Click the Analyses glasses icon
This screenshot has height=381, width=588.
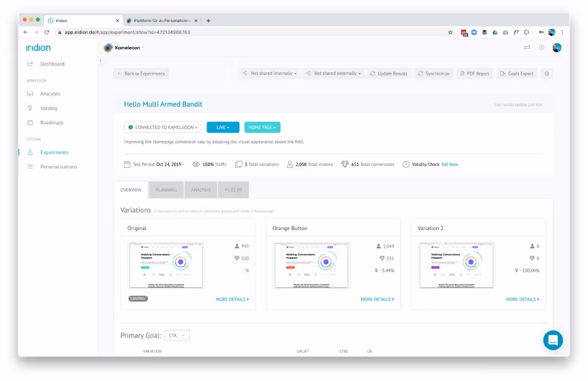(30, 94)
